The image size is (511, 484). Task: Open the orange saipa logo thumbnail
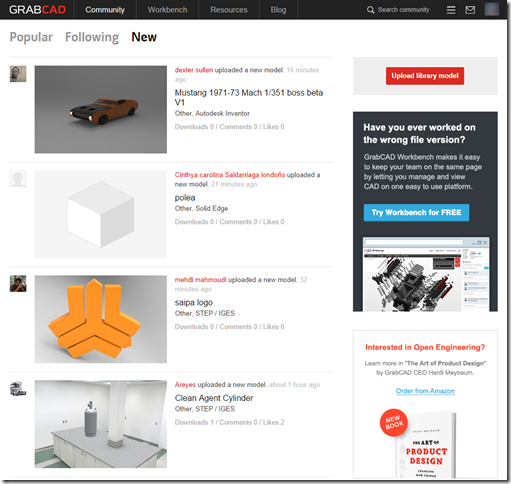tap(101, 319)
